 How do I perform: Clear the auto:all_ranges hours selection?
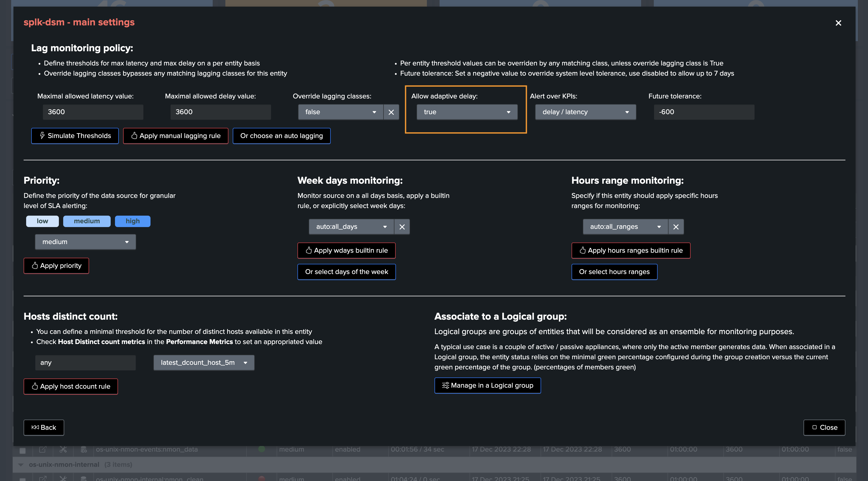point(676,227)
